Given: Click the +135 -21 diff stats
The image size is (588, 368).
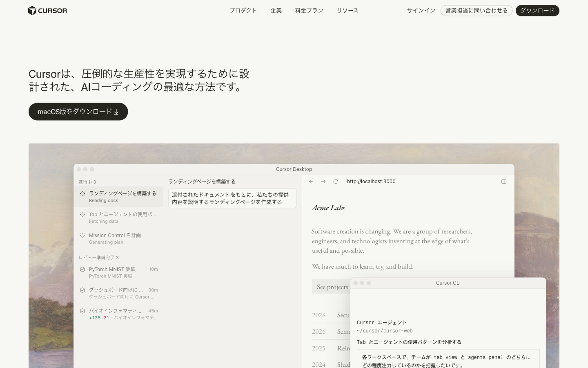Looking at the screenshot, I should click(99, 318).
